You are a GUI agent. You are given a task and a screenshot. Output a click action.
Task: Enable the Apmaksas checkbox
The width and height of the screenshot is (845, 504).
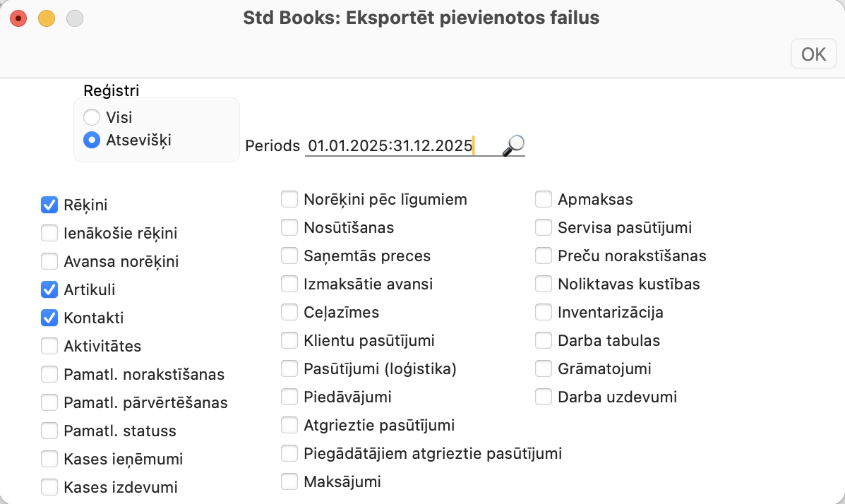pyautogui.click(x=544, y=199)
